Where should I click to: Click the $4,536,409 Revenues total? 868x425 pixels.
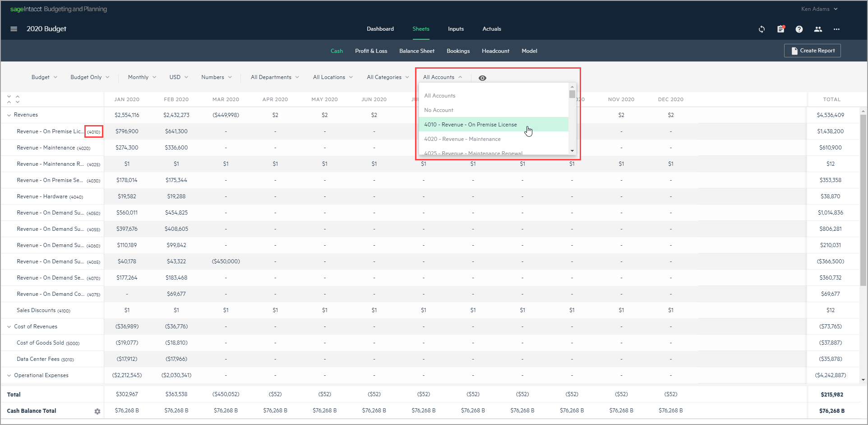830,115
